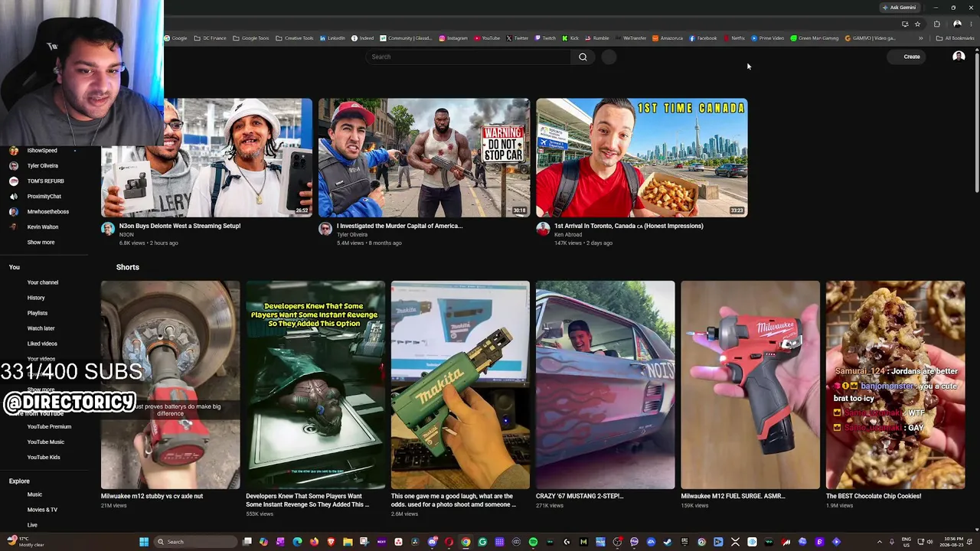The width and height of the screenshot is (980, 551).
Task: Show hidden bookmarks with the overflow chevron
Action: pyautogui.click(x=921, y=38)
